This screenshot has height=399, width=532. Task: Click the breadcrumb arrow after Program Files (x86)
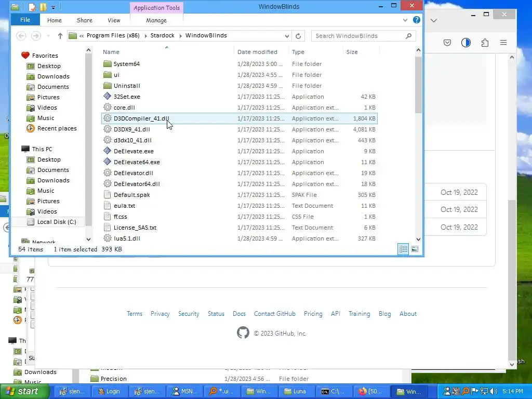coord(145,36)
